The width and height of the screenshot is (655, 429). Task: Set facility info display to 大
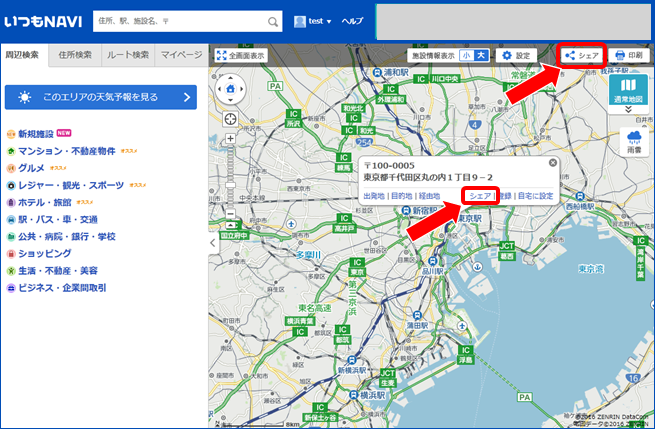point(481,56)
